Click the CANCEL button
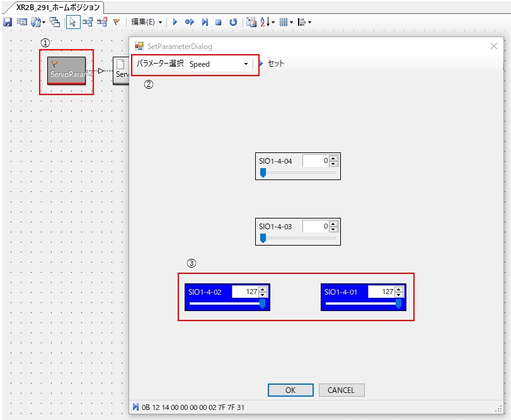 coord(342,390)
